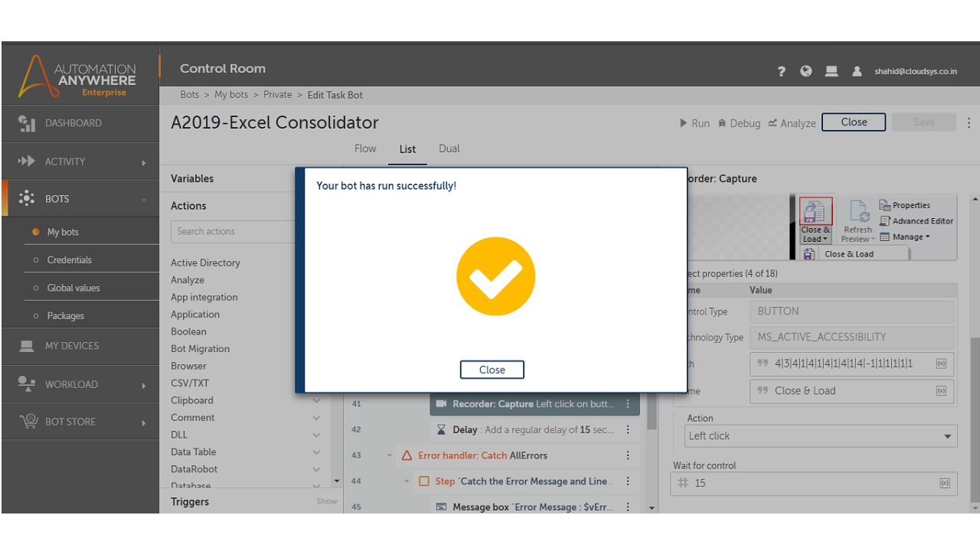Image resolution: width=980 pixels, height=551 pixels.
Task: Click the Message box row icon
Action: pyautogui.click(x=441, y=507)
